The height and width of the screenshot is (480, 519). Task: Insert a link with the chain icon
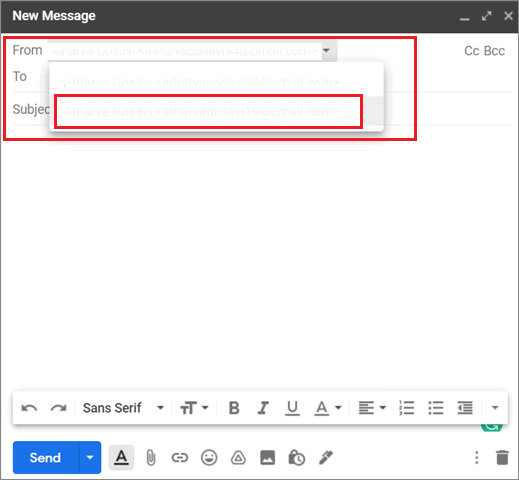click(x=180, y=458)
